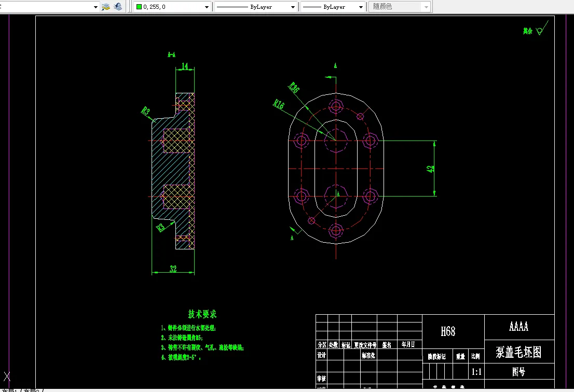Select the 图号 cell text
The width and height of the screenshot is (574, 392).
(x=518, y=372)
